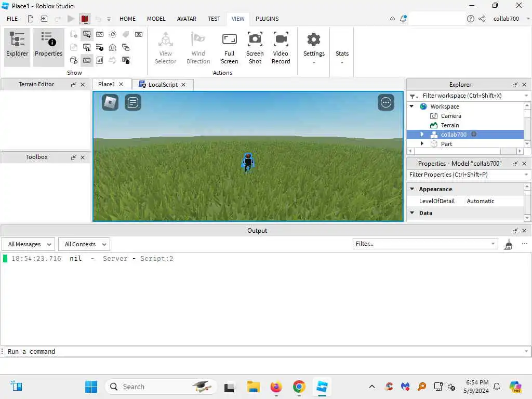Toggle the Command Bar icon in Show group
532x399 pixels.
tap(87, 60)
